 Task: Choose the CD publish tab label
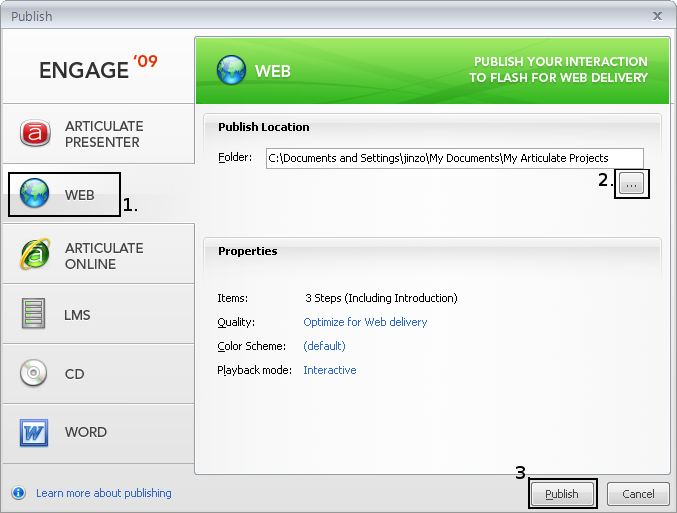click(74, 374)
